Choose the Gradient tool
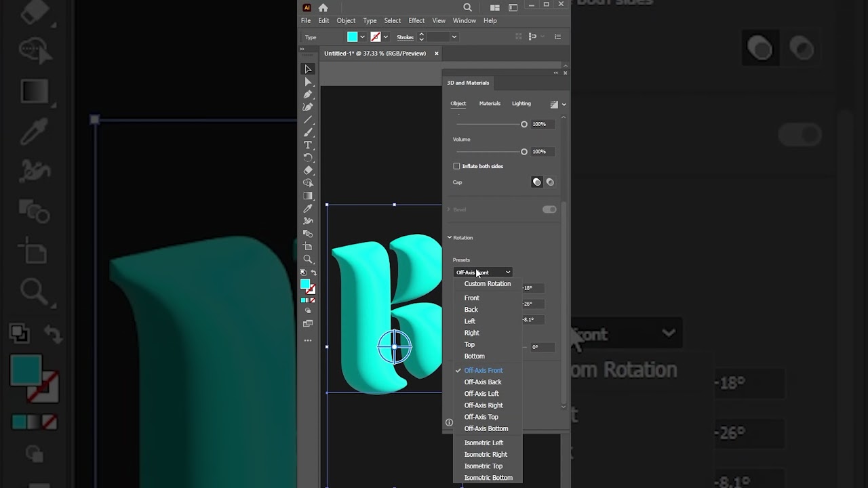Screen dimensions: 868x488 308,196
